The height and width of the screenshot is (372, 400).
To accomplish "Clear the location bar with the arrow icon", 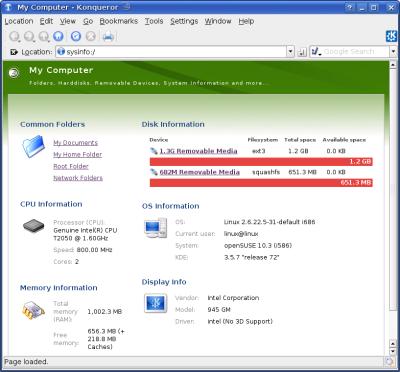I will [x=14, y=52].
